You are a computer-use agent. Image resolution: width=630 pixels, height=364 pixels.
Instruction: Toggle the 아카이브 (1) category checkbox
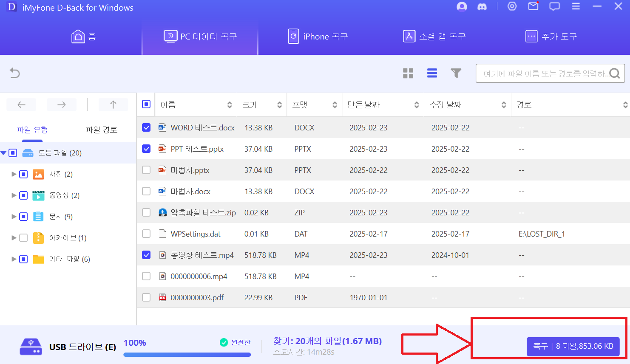pyautogui.click(x=23, y=238)
